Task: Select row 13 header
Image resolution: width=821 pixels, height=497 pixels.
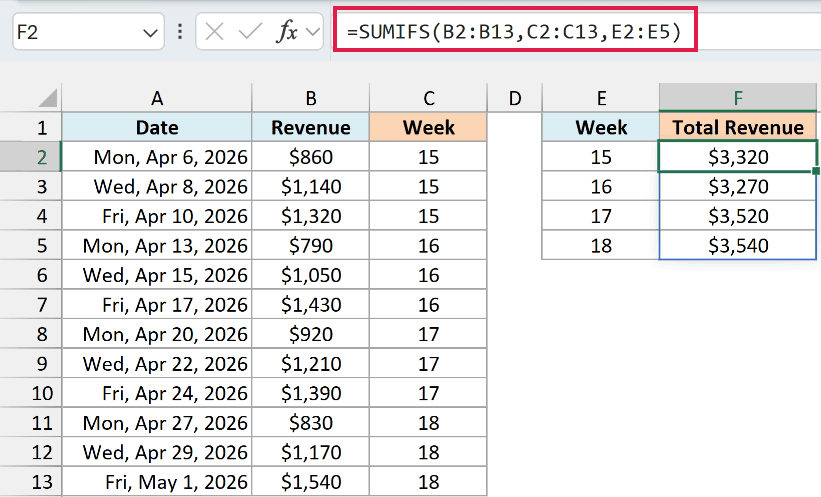Action: pyautogui.click(x=31, y=482)
